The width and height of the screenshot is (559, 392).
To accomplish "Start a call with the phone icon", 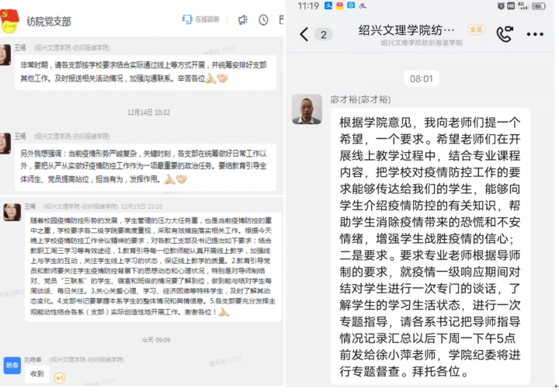I will tap(505, 34).
